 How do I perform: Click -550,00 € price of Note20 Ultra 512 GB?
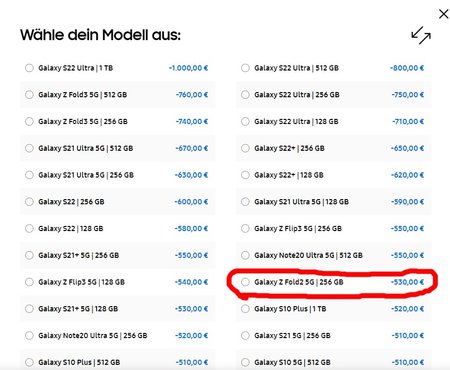408,255
